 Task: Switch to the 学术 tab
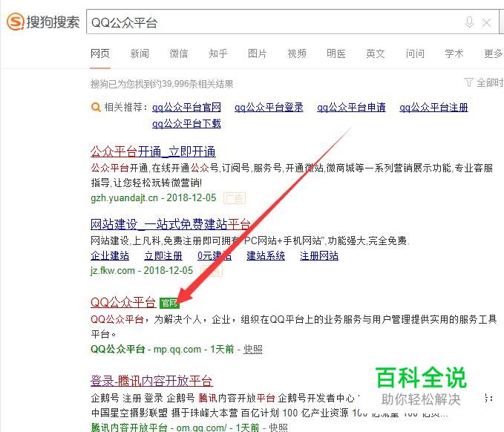(x=454, y=53)
